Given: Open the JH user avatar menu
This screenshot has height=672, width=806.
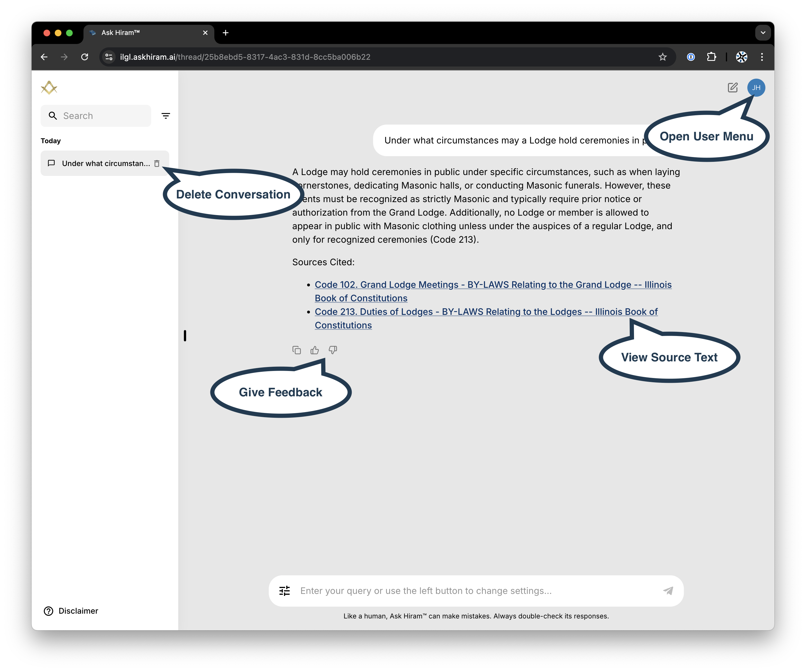Looking at the screenshot, I should coord(756,87).
